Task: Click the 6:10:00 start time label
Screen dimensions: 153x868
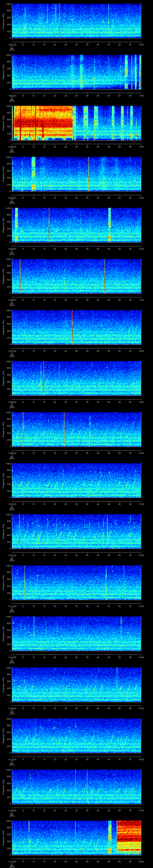Action: tap(12, 504)
